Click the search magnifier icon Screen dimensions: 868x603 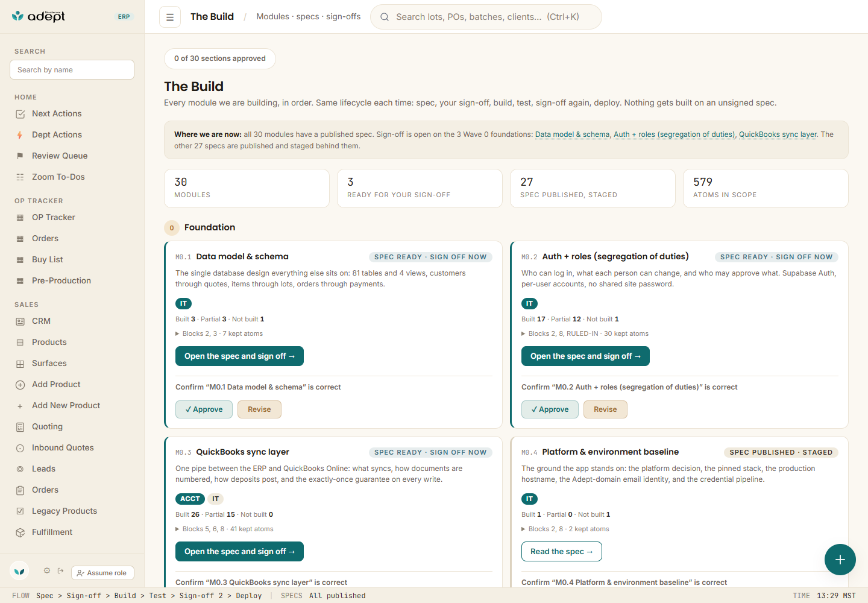[384, 17]
